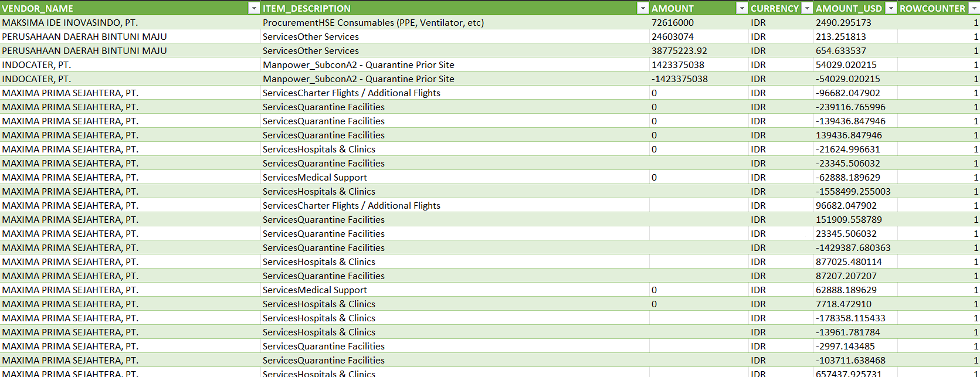Select USD value -23345.506032
The height and width of the screenshot is (377, 980).
coord(856,163)
